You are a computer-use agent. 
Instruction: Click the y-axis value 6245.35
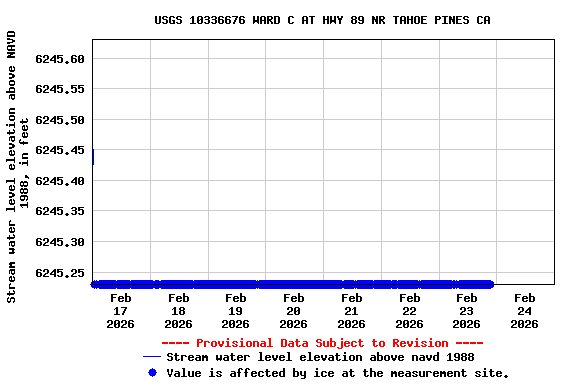60,211
